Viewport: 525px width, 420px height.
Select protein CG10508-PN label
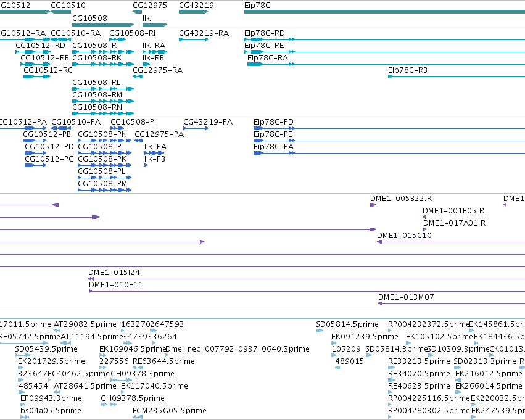(x=102, y=134)
